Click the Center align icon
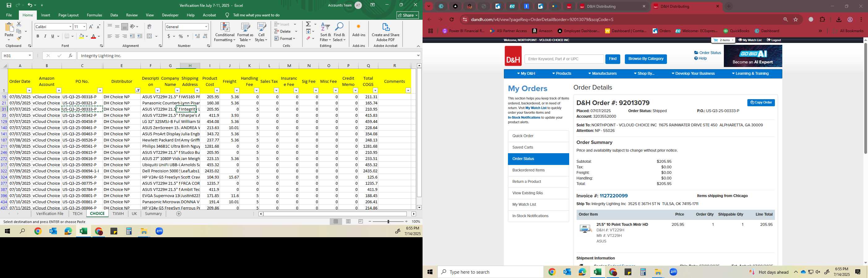The height and width of the screenshot is (278, 868). (117, 36)
